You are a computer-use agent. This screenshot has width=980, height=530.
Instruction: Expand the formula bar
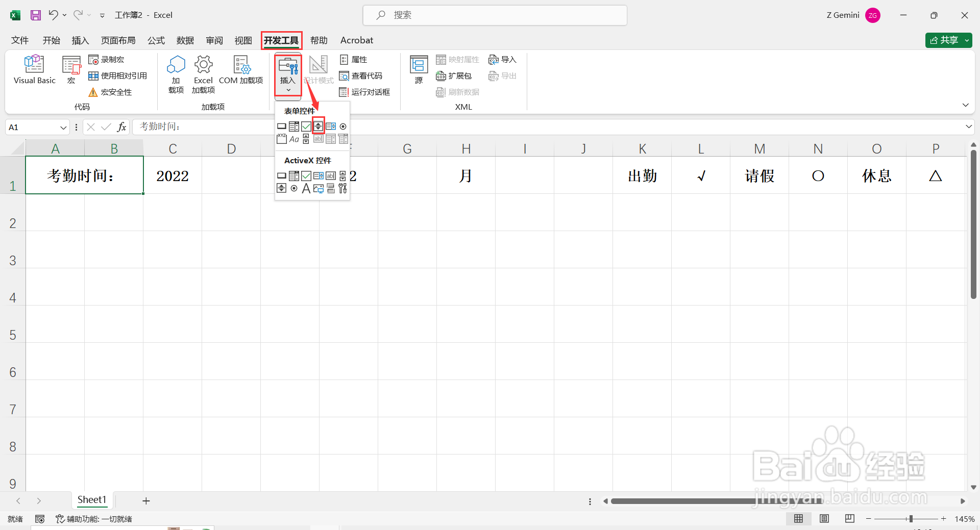pos(968,127)
